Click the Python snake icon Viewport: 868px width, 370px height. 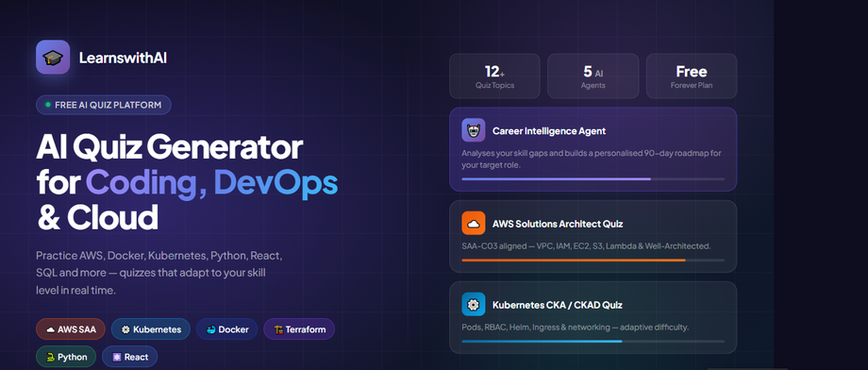(x=50, y=357)
